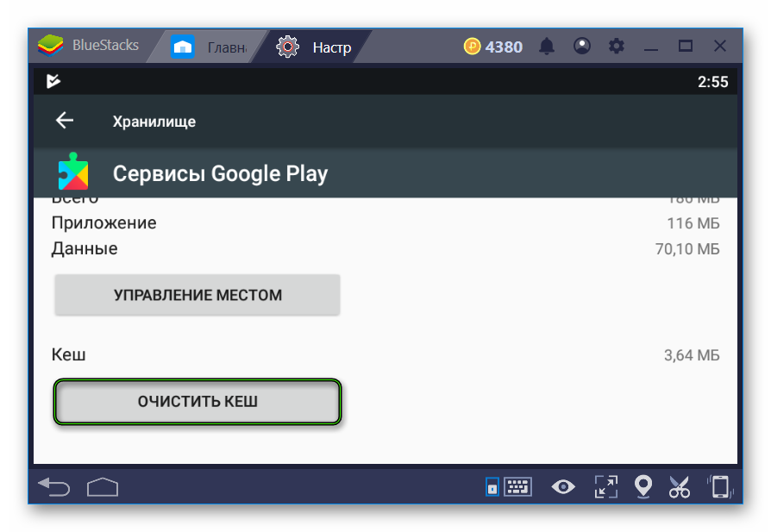Maximize the BlueStacks window
The height and width of the screenshot is (532, 771).
pos(686,47)
